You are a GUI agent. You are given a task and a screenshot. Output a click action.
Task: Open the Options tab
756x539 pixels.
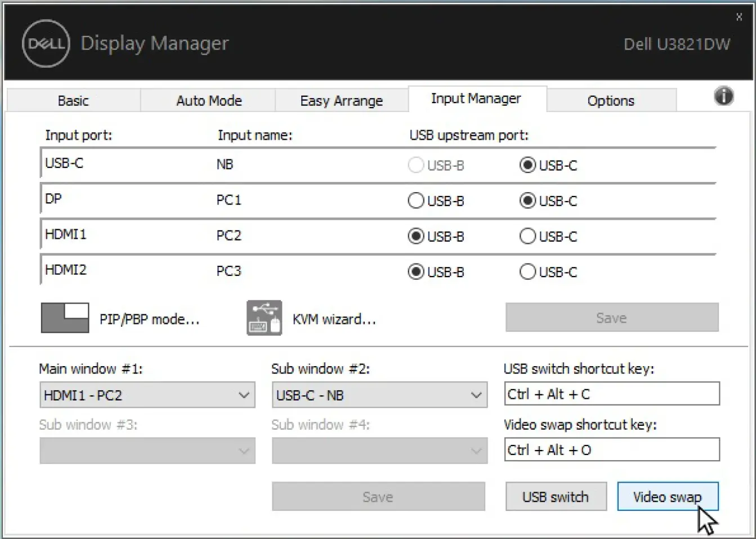pyautogui.click(x=610, y=100)
